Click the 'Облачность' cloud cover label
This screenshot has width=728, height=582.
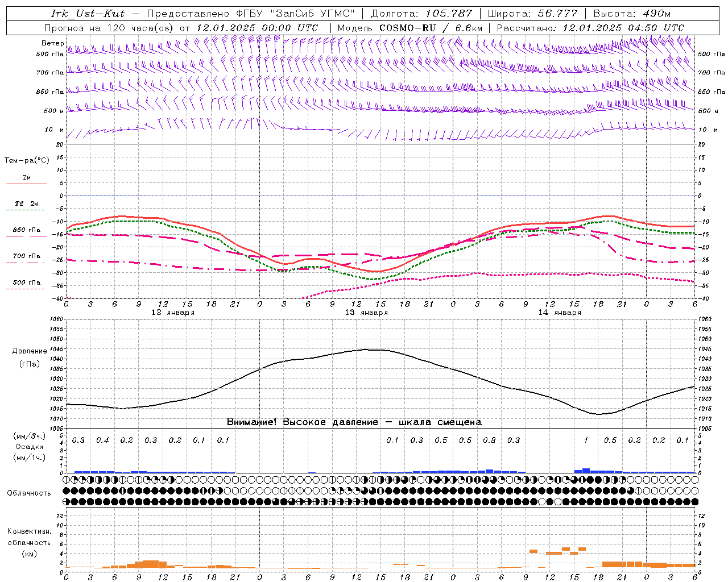[x=29, y=493]
